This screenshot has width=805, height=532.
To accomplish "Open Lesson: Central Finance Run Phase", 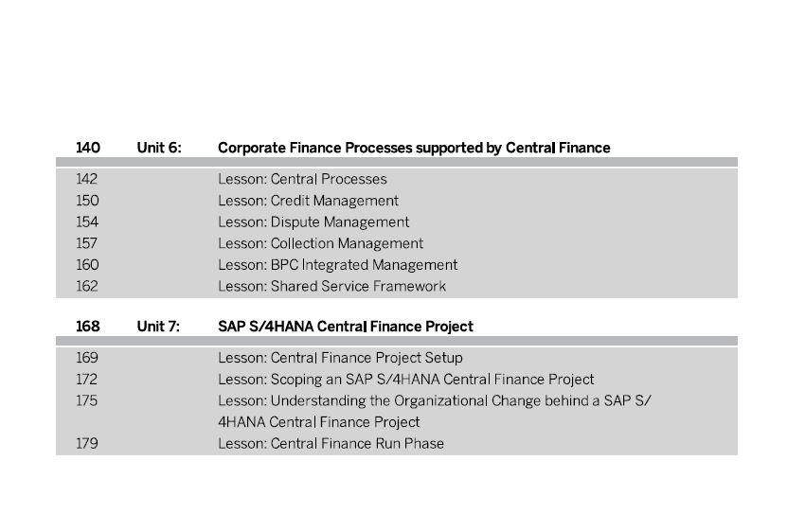I will pyautogui.click(x=331, y=444).
